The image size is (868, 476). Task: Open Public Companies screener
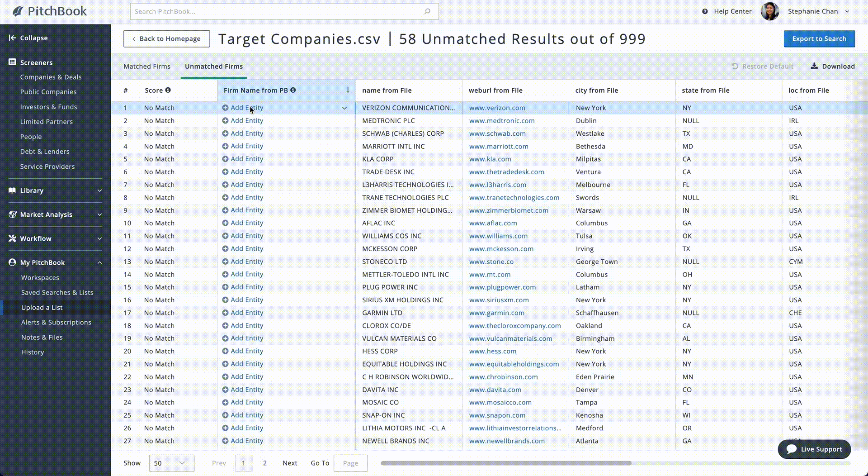point(48,92)
